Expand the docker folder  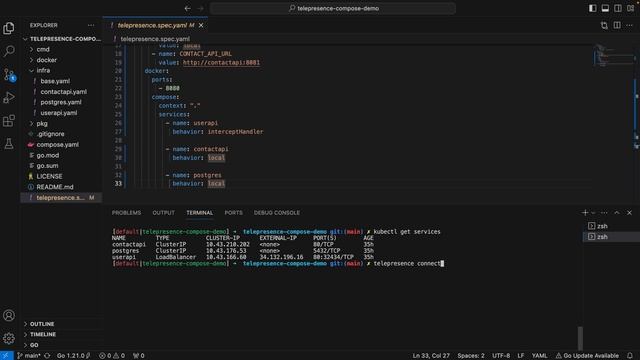pos(61,60)
